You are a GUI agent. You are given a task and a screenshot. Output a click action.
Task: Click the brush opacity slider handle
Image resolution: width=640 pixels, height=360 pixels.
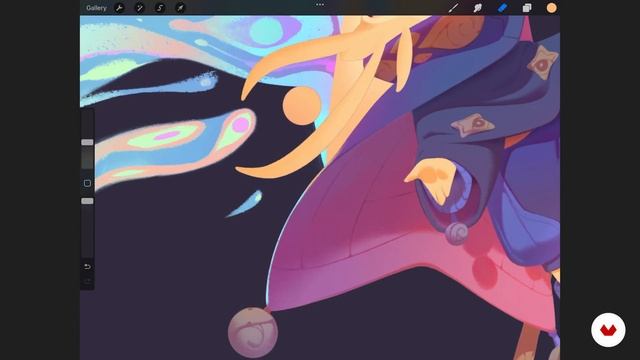click(x=87, y=201)
